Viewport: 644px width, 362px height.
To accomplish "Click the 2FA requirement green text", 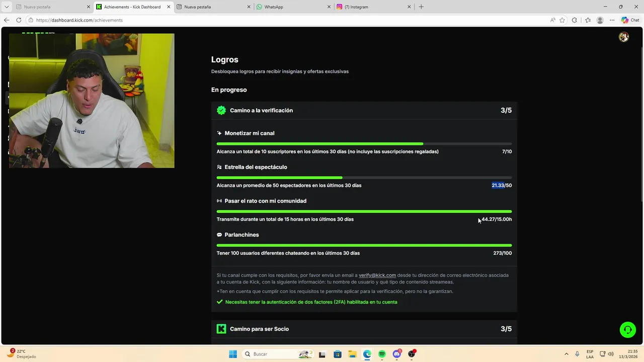I will click(311, 302).
